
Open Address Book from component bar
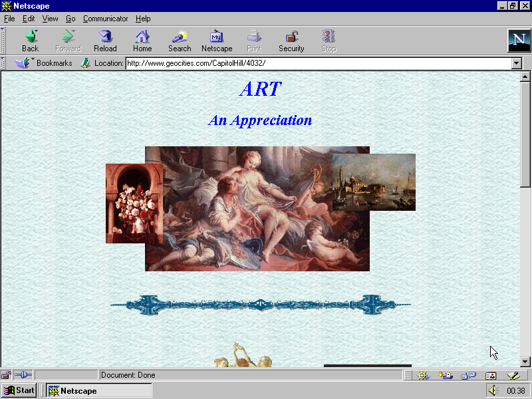(x=491, y=375)
